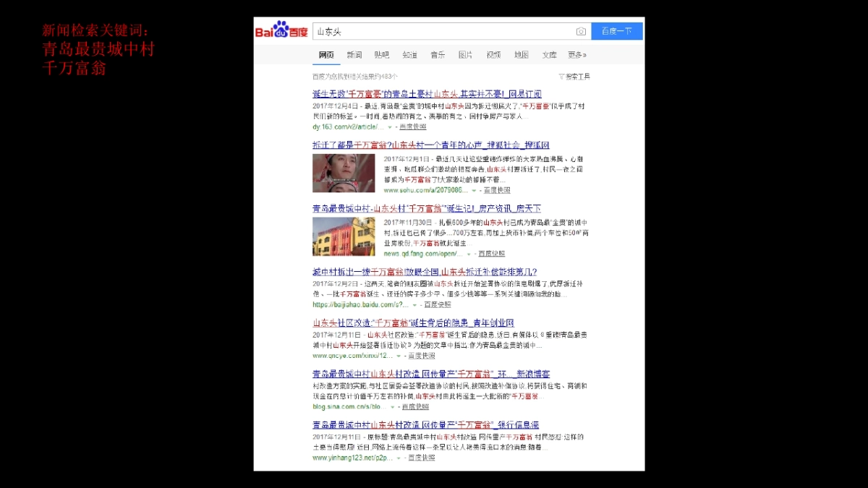Click the 百度一下 search button
Image resolution: width=868 pixels, height=488 pixels.
[x=616, y=31]
